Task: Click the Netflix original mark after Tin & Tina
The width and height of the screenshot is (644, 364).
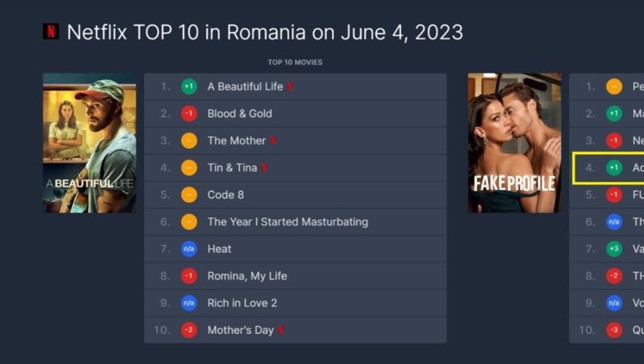Action: coord(264,168)
